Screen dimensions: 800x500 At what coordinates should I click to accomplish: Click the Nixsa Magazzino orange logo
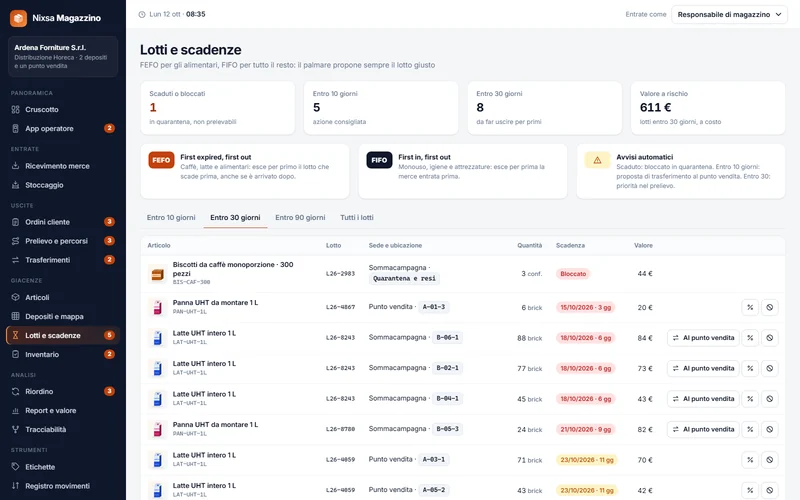coord(18,18)
